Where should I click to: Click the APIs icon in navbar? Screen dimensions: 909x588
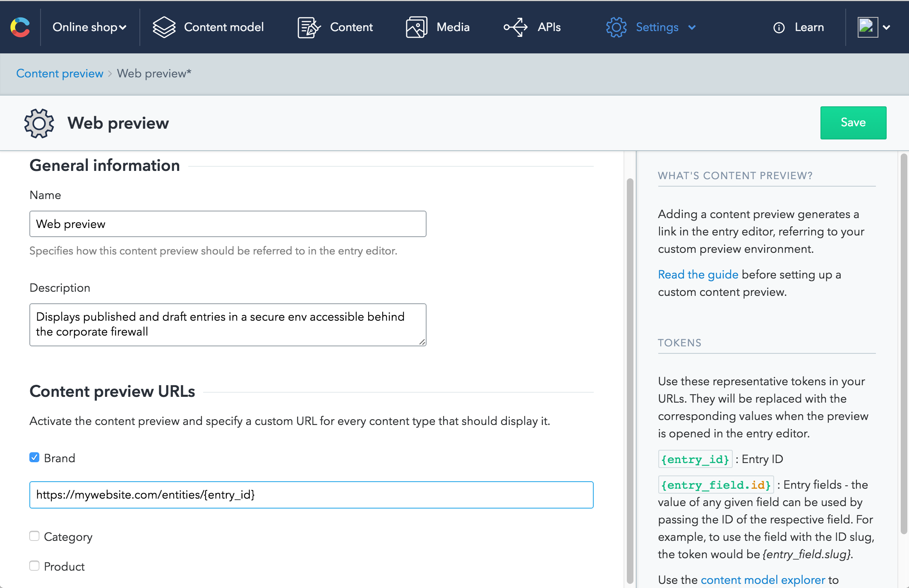pos(516,26)
